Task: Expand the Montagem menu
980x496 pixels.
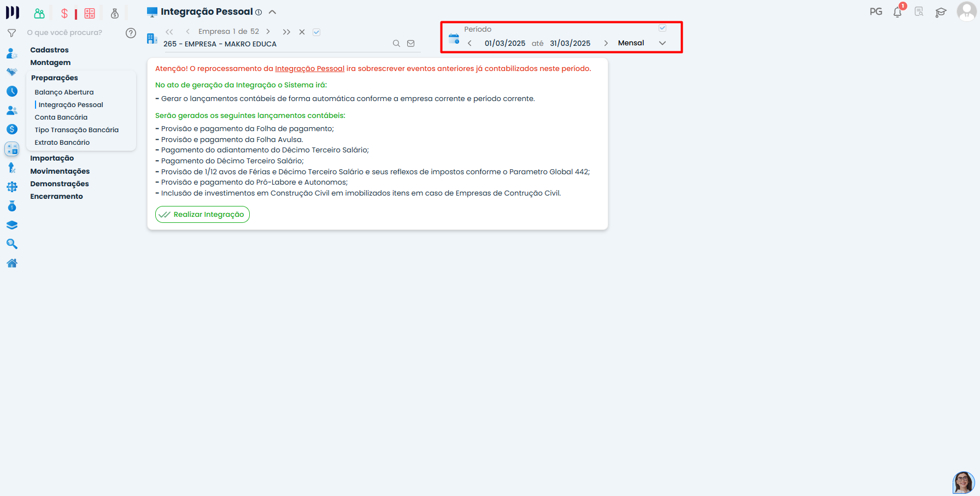Action: (x=50, y=62)
